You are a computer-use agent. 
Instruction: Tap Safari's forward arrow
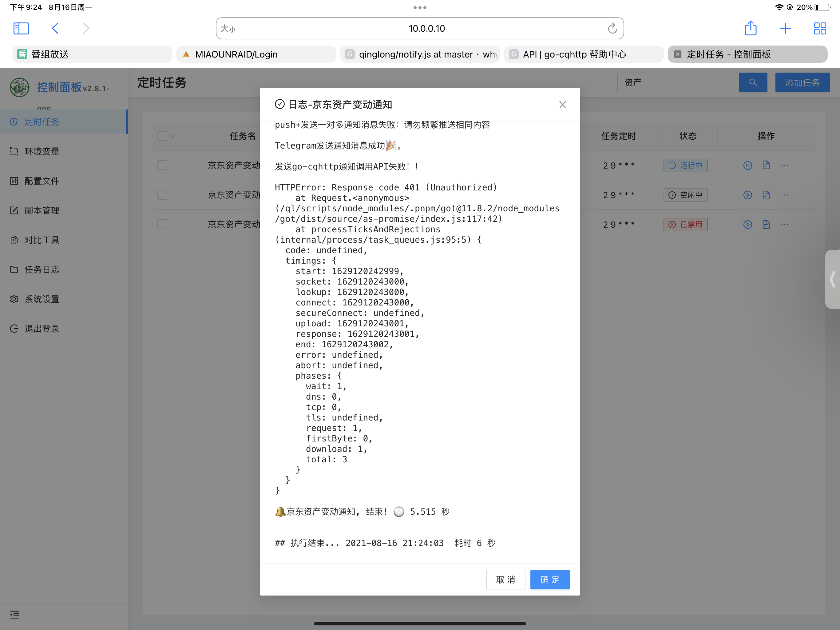tap(86, 29)
